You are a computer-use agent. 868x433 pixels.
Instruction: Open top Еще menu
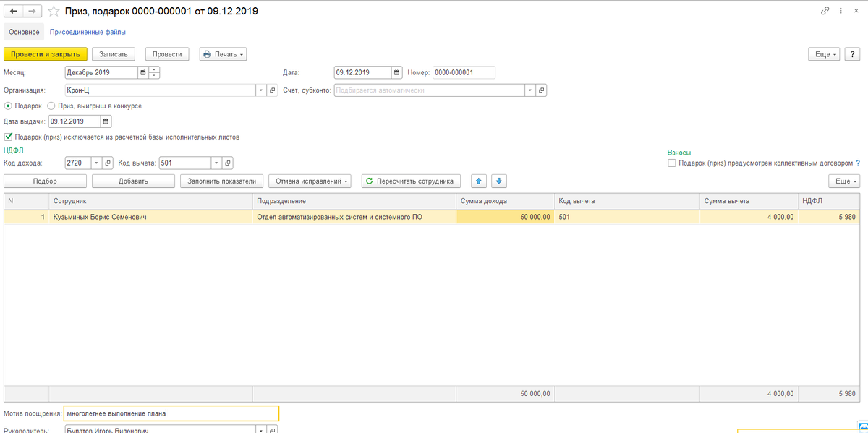tap(824, 54)
